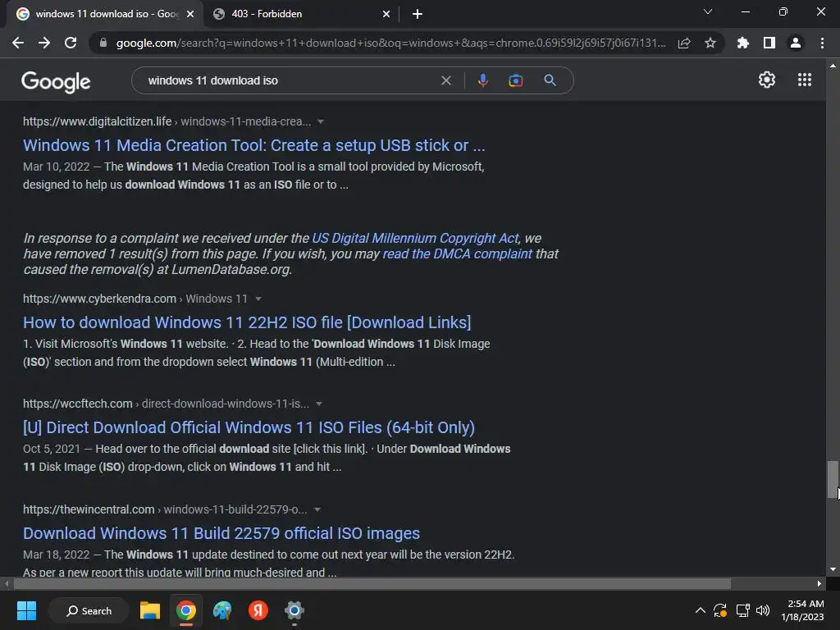Select the windows 11 download iso tab
This screenshot has height=630, width=840.
pos(106,14)
